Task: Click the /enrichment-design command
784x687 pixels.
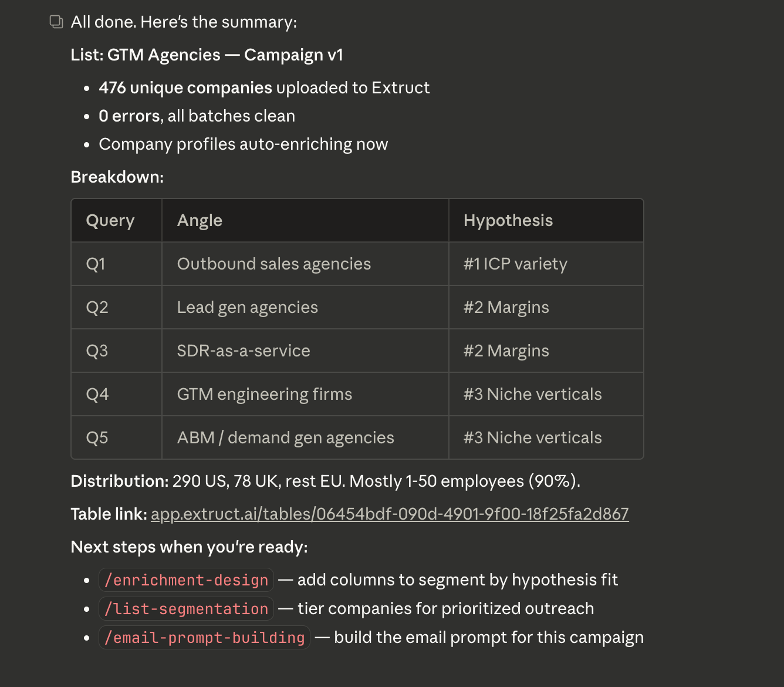Action: coord(186,580)
